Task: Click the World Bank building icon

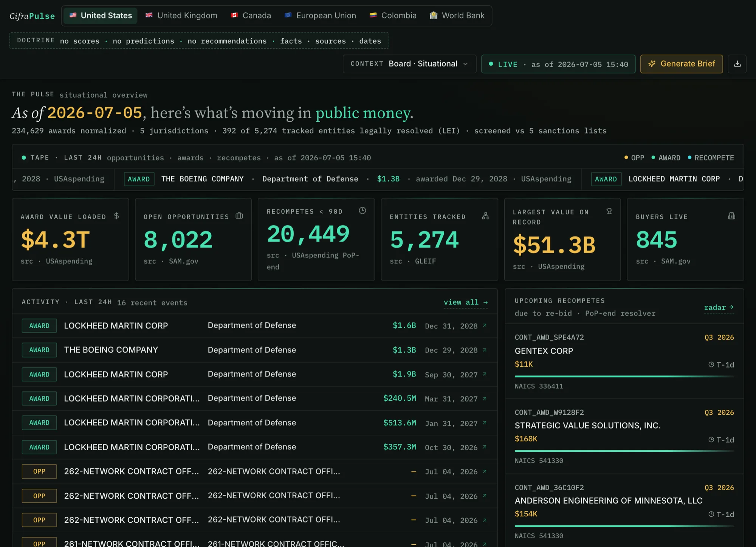Action: [x=434, y=15]
